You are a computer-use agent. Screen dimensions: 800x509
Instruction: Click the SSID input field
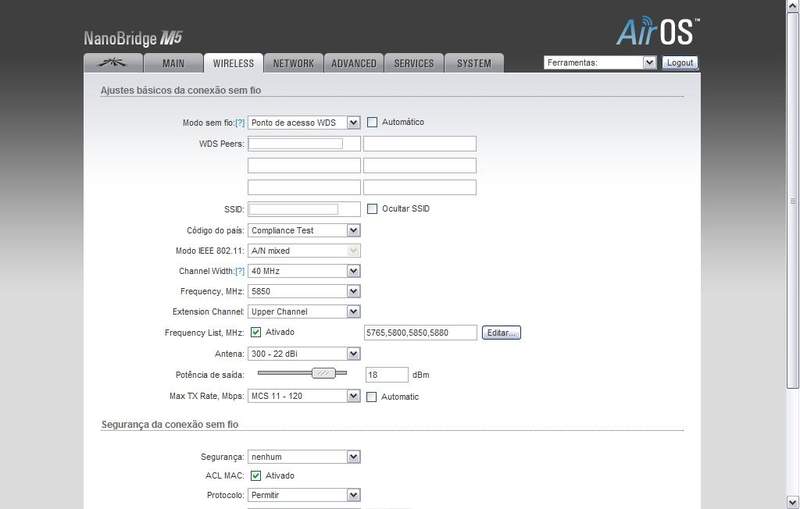[x=304, y=209]
